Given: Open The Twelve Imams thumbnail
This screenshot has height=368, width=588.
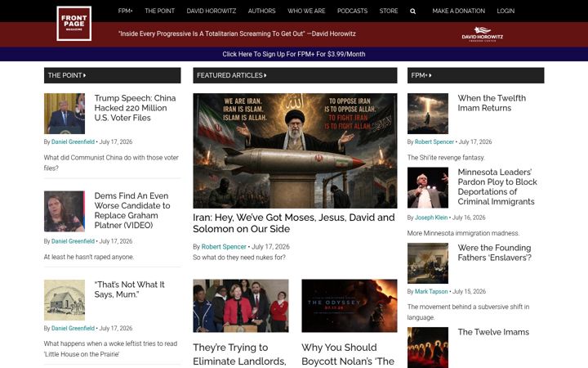Looking at the screenshot, I should pos(428,348).
